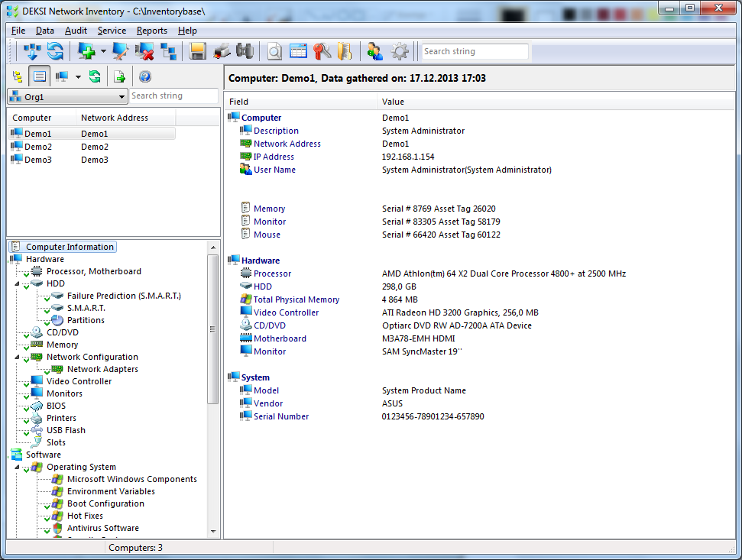Screen dimensions: 742x560
Task: Open help via blue question mark icon
Action: tap(144, 76)
